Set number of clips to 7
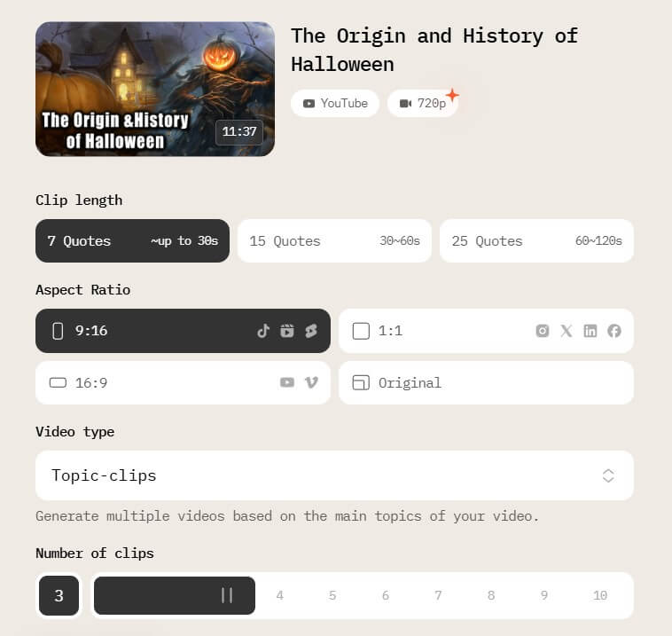This screenshot has width=672, height=636. (x=438, y=595)
